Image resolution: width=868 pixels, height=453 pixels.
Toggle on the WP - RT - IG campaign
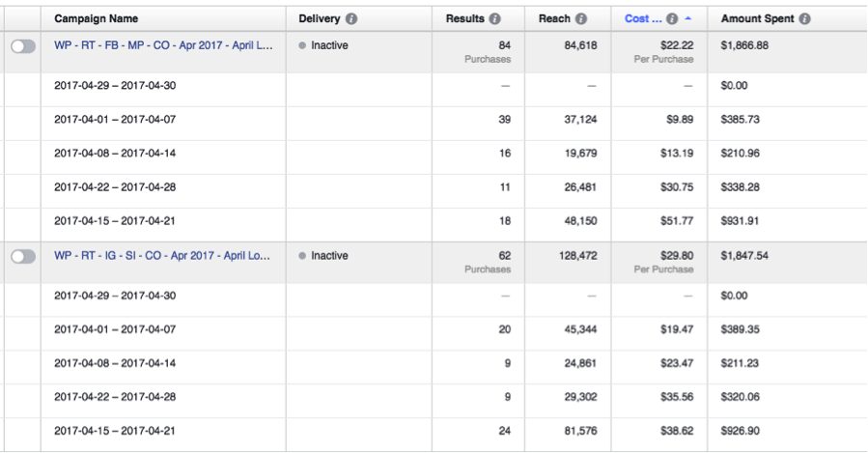22,256
